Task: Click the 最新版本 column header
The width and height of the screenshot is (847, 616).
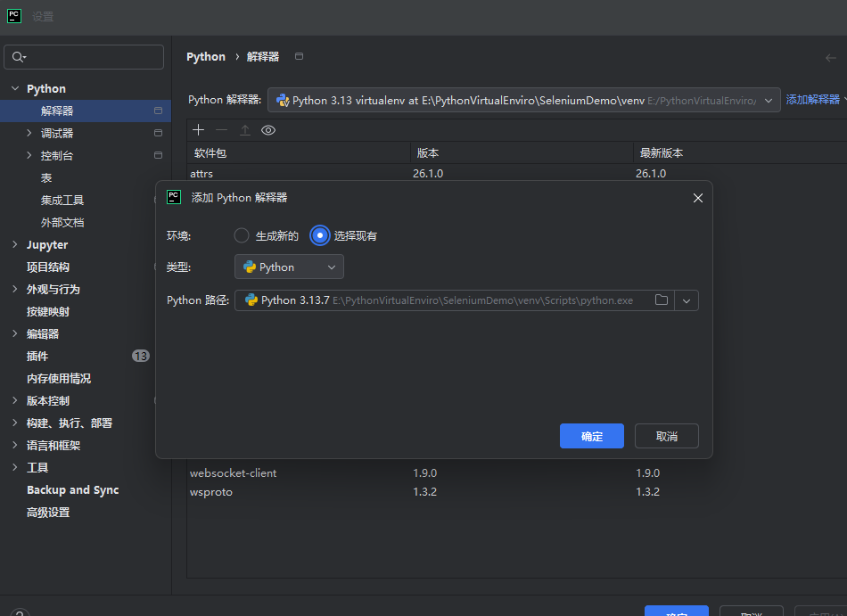Action: coord(740,152)
